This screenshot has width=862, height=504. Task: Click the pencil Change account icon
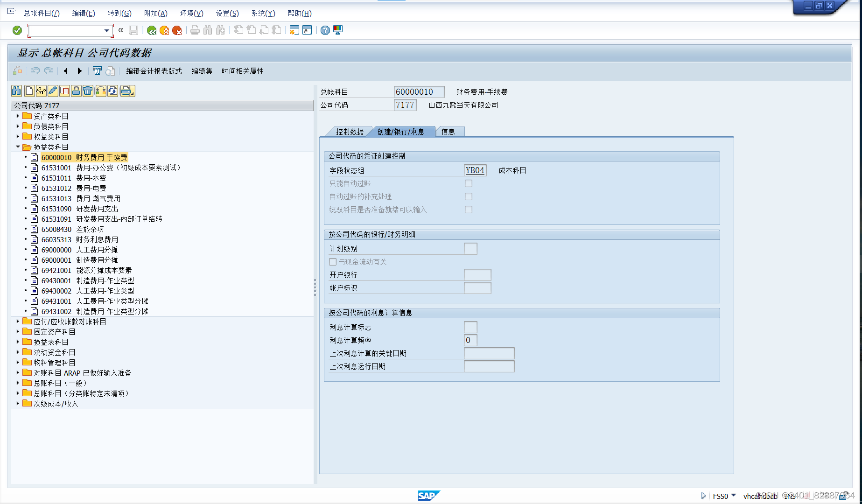[x=52, y=91]
